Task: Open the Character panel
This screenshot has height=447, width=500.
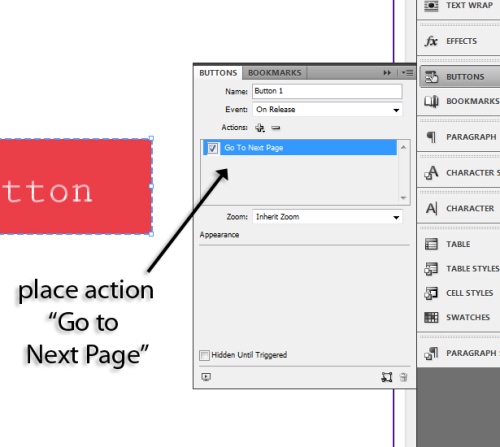Action: point(459,209)
